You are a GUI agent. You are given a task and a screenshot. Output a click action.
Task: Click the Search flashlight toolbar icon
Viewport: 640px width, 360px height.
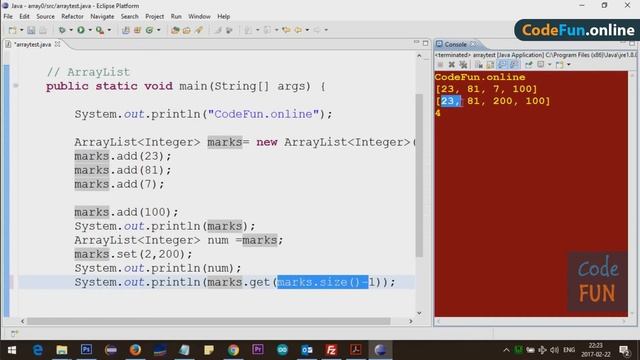(x=199, y=30)
